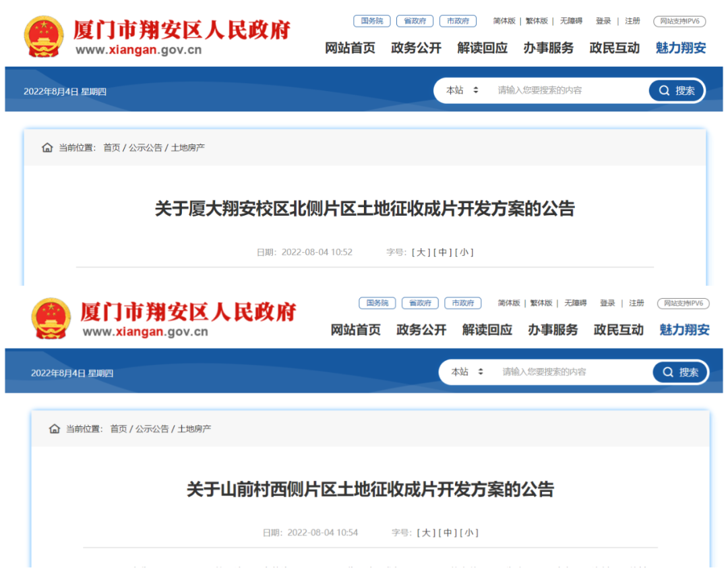The width and height of the screenshot is (728, 572).
Task: Click the 登录 link in the lower header
Action: click(607, 303)
